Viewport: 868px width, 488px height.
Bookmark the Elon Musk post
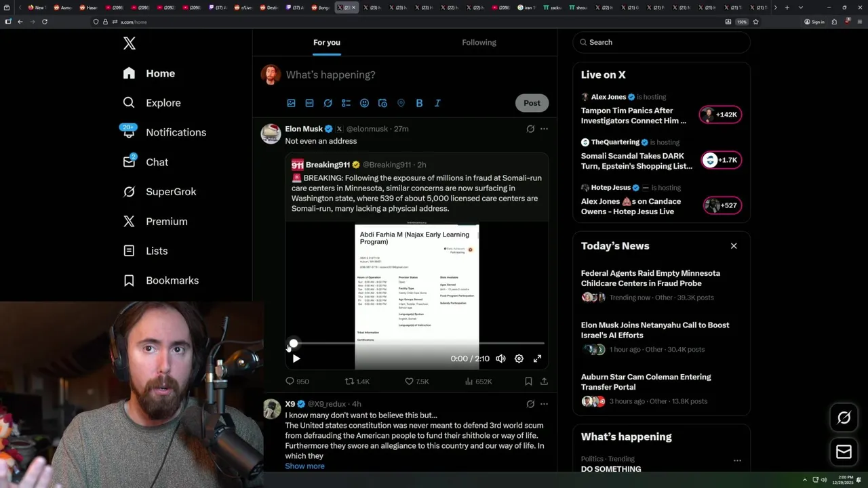[528, 382]
